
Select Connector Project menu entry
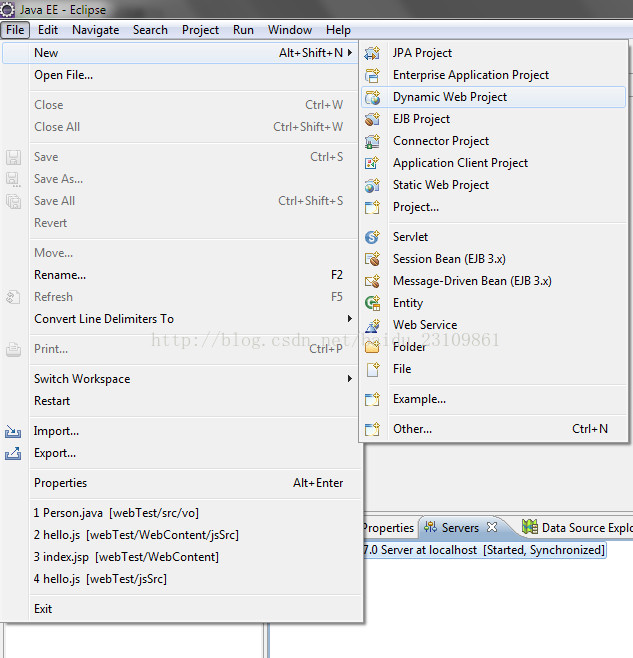point(493,141)
